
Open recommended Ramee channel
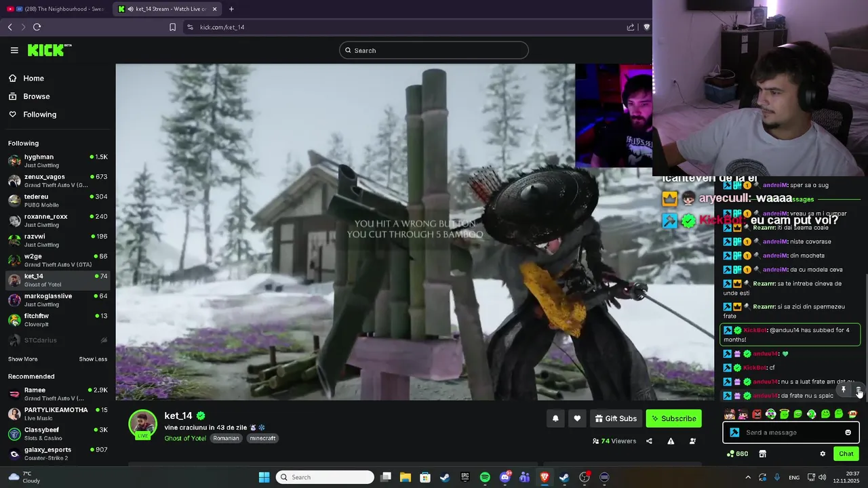58,394
